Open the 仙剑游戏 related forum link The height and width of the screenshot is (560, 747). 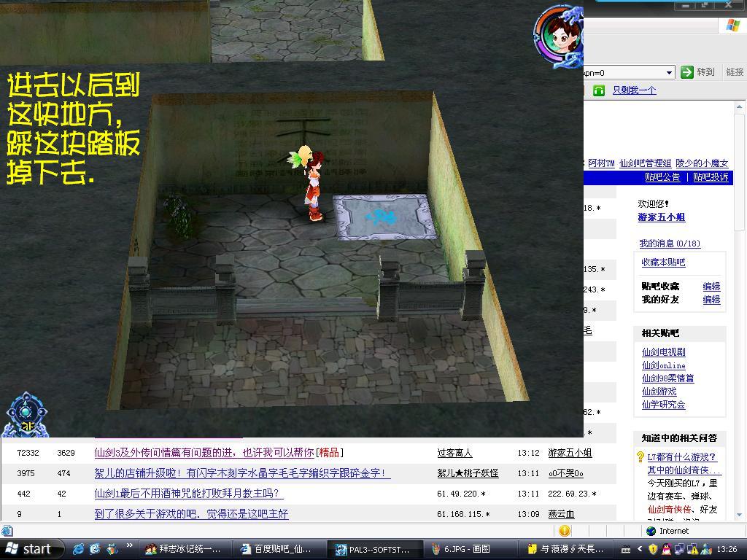[x=659, y=392]
